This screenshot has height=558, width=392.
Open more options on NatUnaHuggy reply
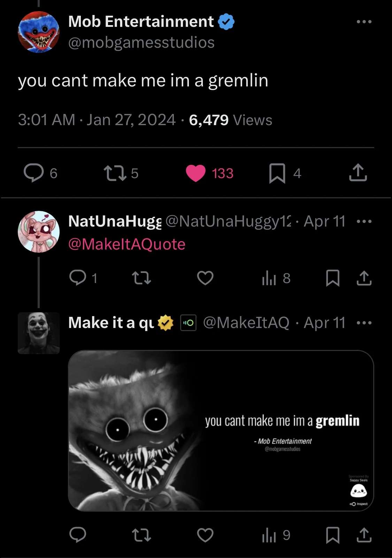click(364, 221)
